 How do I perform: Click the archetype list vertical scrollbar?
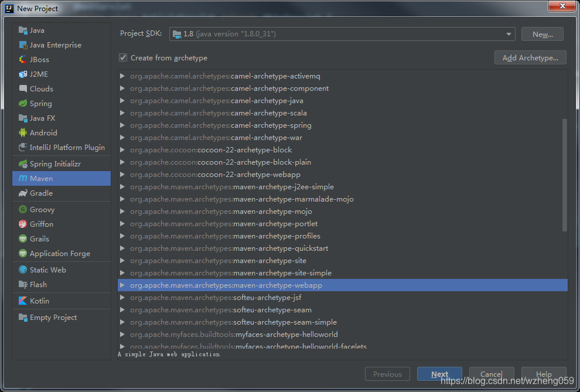pos(564,175)
